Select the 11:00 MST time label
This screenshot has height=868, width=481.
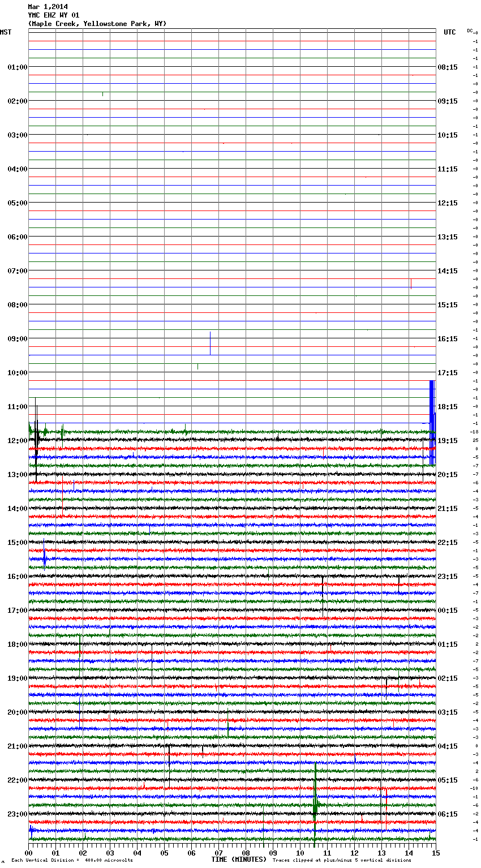[x=18, y=407]
